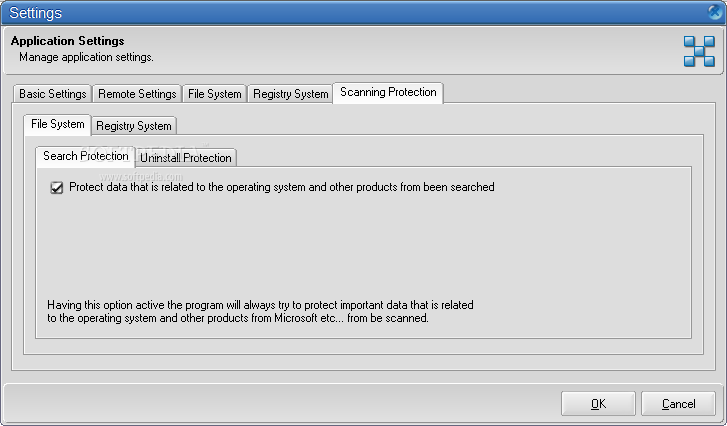Switch to the nested Registry System sub-tab
727x426 pixels.
coord(134,126)
